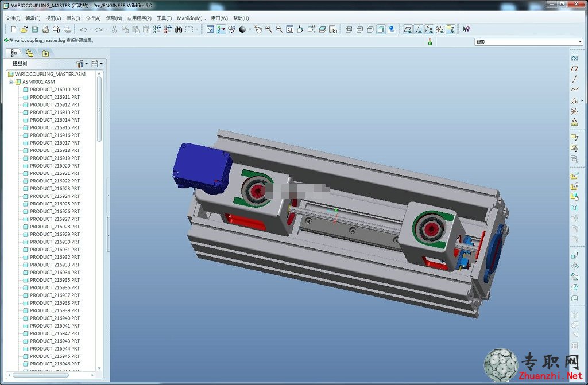
Task: Select VARIOCOUPLING_MASTER.ASM in model tree
Action: 47,74
